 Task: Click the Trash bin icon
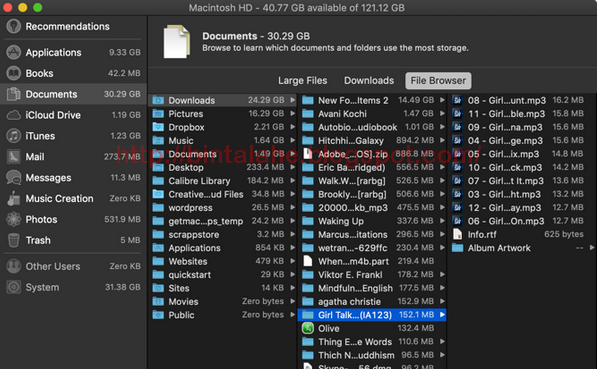click(14, 240)
